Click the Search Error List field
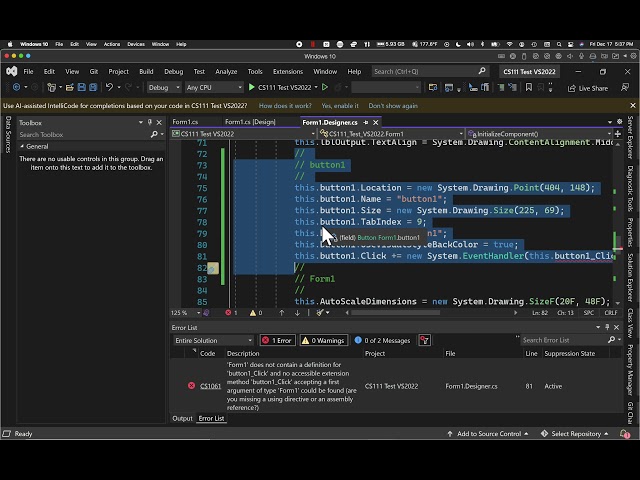The height and width of the screenshot is (480, 640). coord(564,340)
